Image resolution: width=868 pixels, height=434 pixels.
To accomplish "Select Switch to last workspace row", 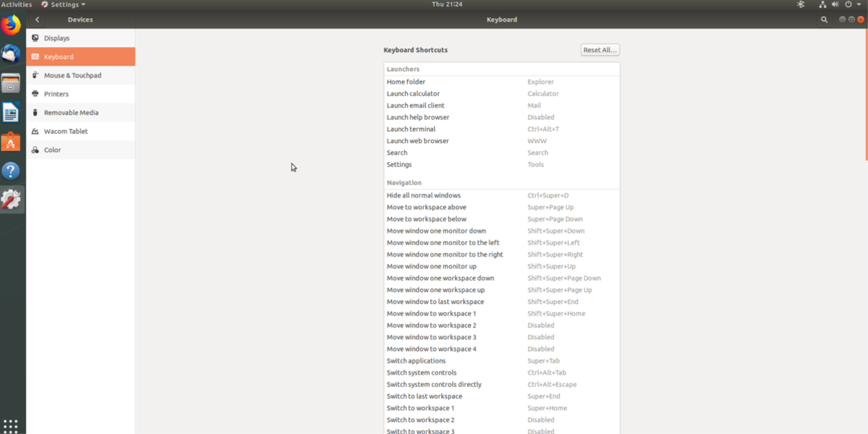I will [x=501, y=396].
